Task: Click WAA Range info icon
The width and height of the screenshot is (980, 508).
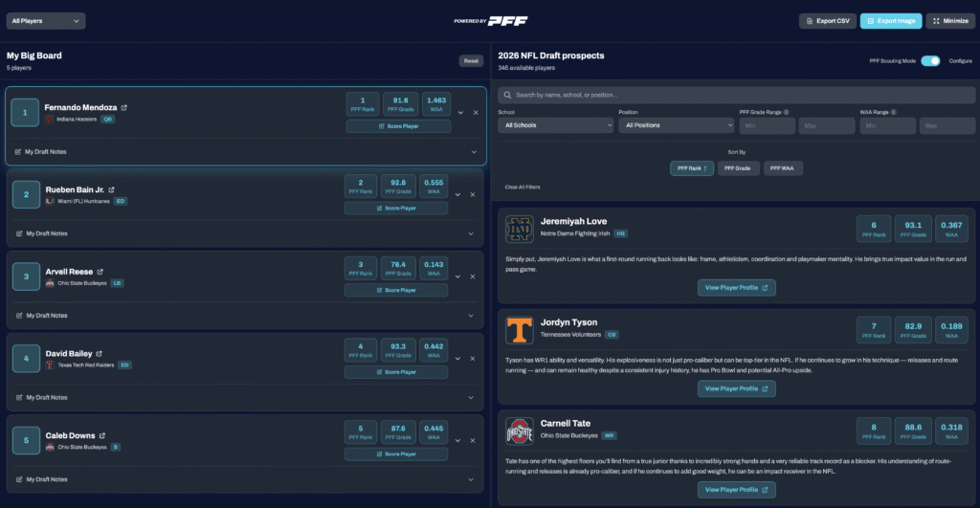Action: [x=895, y=112]
